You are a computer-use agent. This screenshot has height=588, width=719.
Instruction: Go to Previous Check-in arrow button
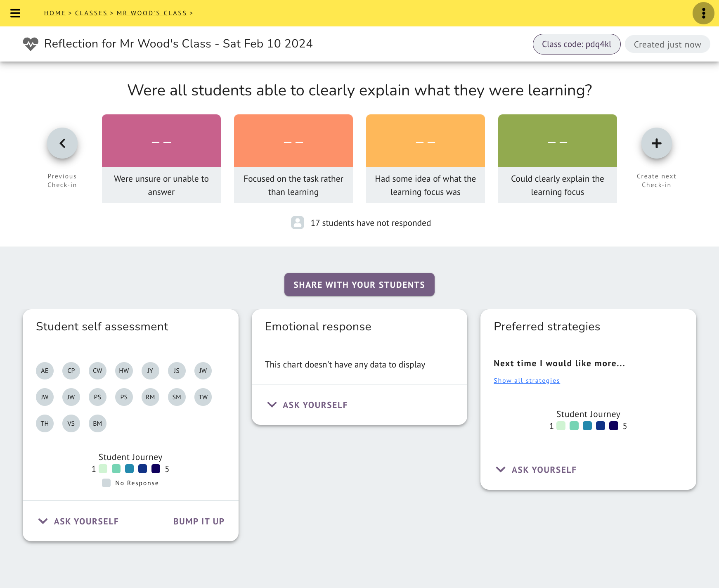point(62,143)
